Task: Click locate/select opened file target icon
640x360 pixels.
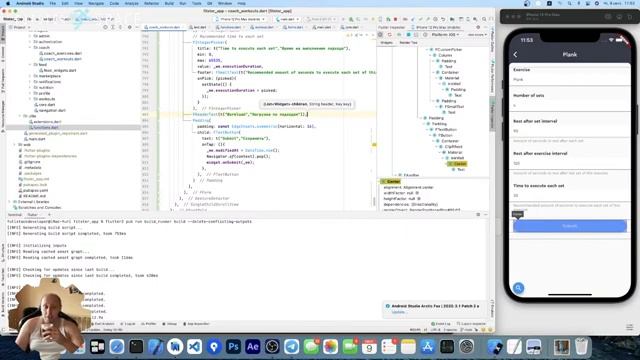Action: [105, 27]
